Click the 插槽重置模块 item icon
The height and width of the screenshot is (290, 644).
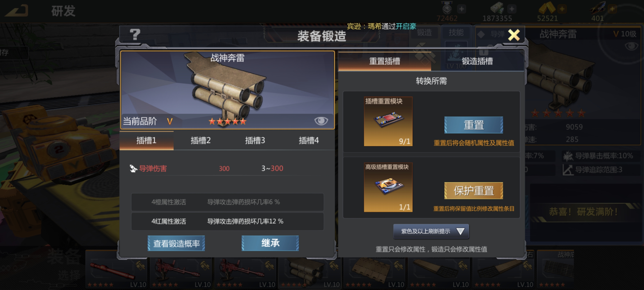388,121
